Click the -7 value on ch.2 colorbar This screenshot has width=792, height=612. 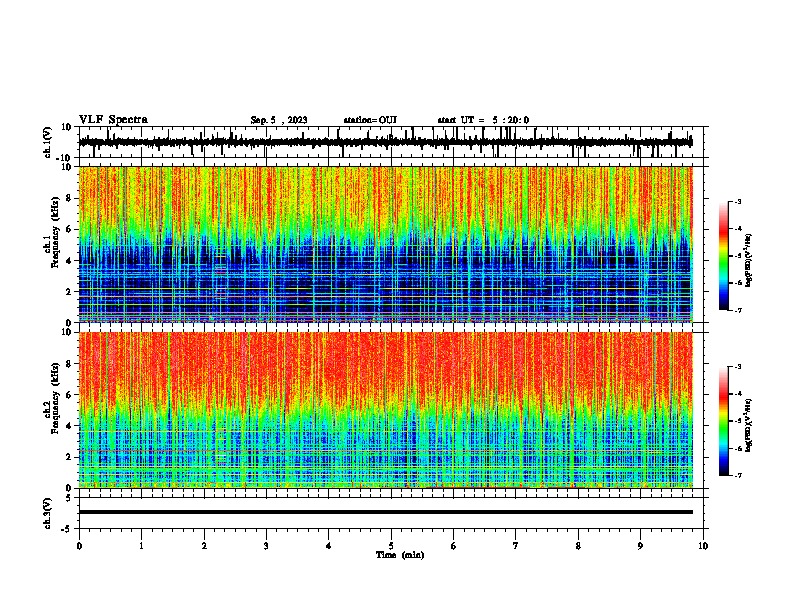pos(737,475)
